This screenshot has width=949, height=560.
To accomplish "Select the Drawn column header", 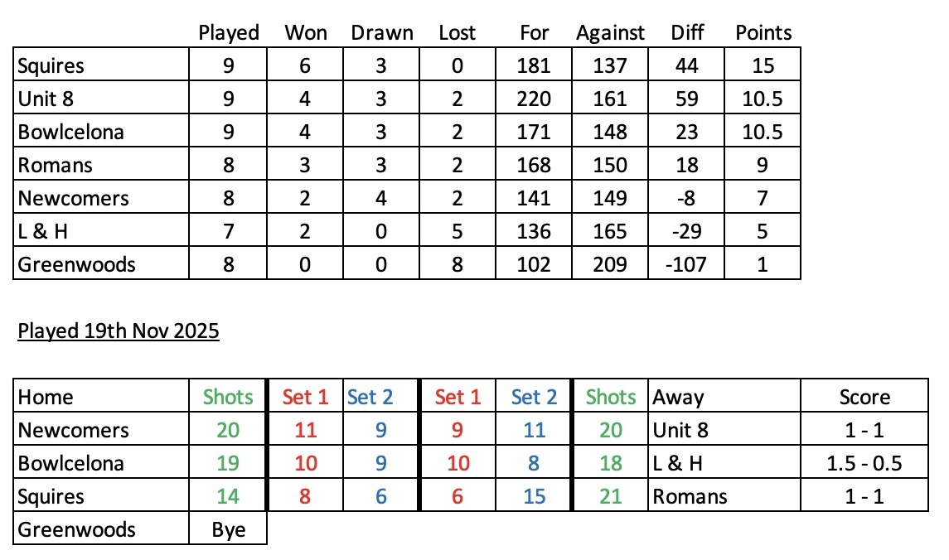I will pyautogui.click(x=381, y=33).
